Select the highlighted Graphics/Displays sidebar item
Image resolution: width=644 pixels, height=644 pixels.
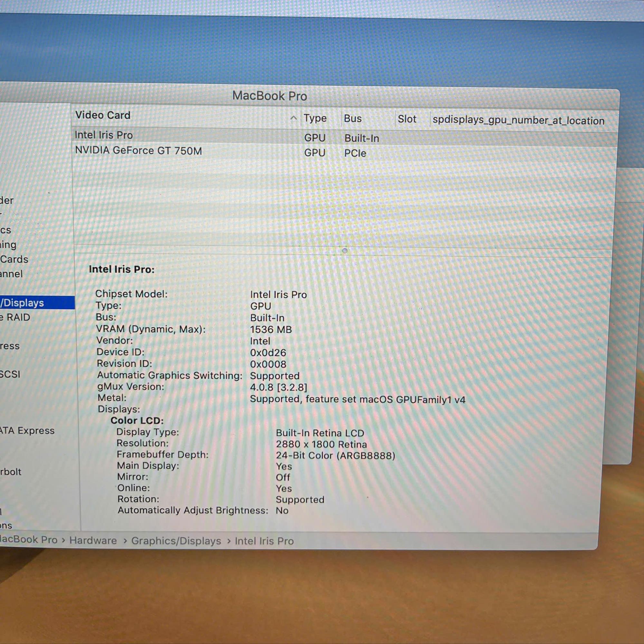(37, 303)
